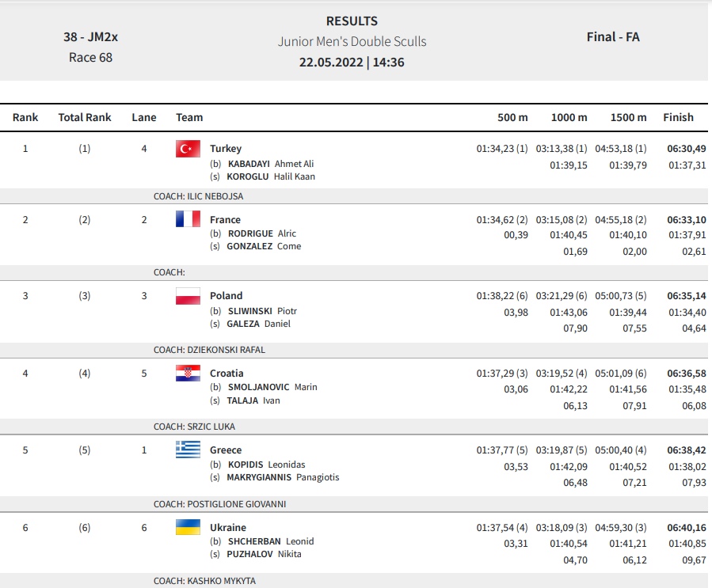This screenshot has width=712, height=588.
Task: Open rower KABADAYI Ahmet Ali
Action: [271, 164]
